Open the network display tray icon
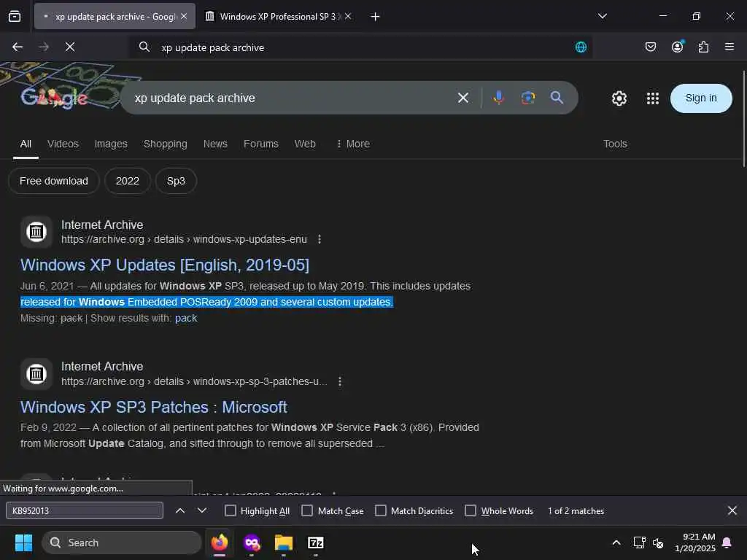The image size is (747, 560). point(639,542)
